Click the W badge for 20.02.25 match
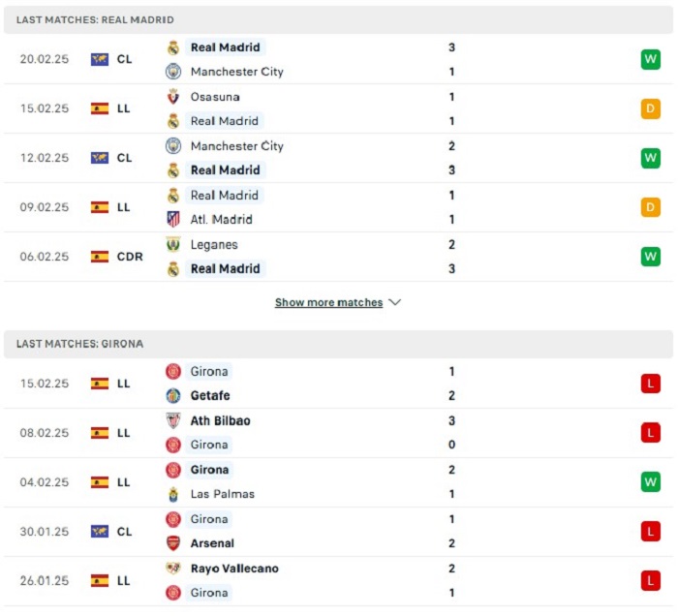678x616 pixels. coord(650,59)
